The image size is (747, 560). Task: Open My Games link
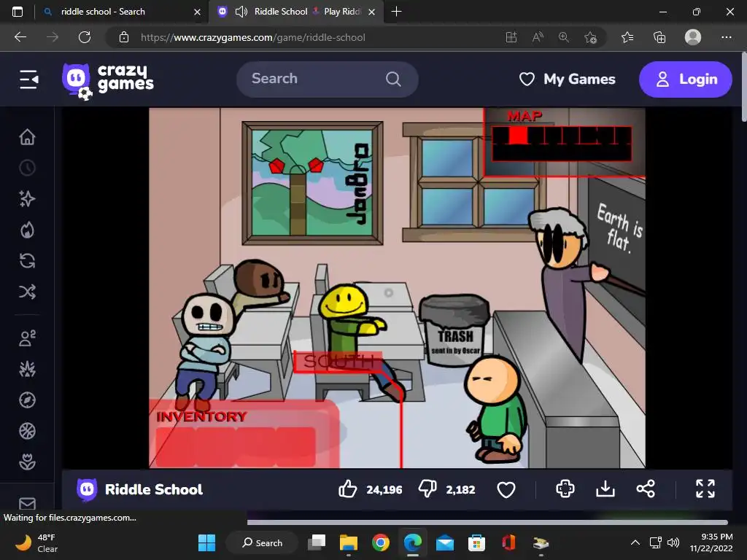point(567,79)
